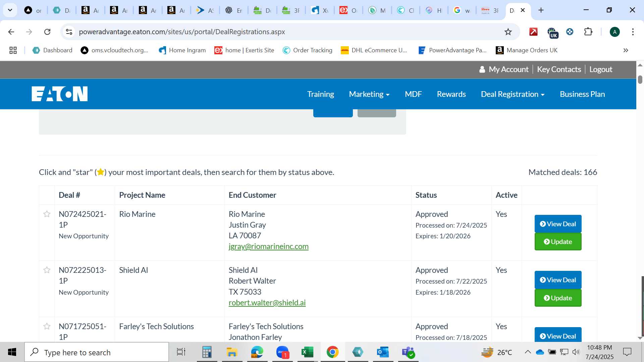Image resolution: width=644 pixels, height=362 pixels.
Task: Open Manage Orders UK bookmark
Action: coord(527,50)
